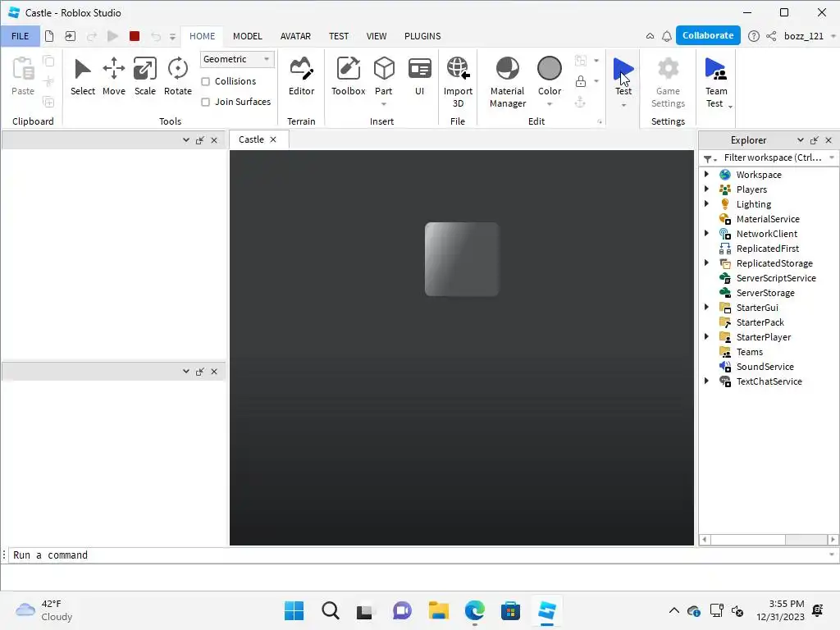This screenshot has width=840, height=630.
Task: Expand the StarterPlayer node
Action: [x=706, y=336]
